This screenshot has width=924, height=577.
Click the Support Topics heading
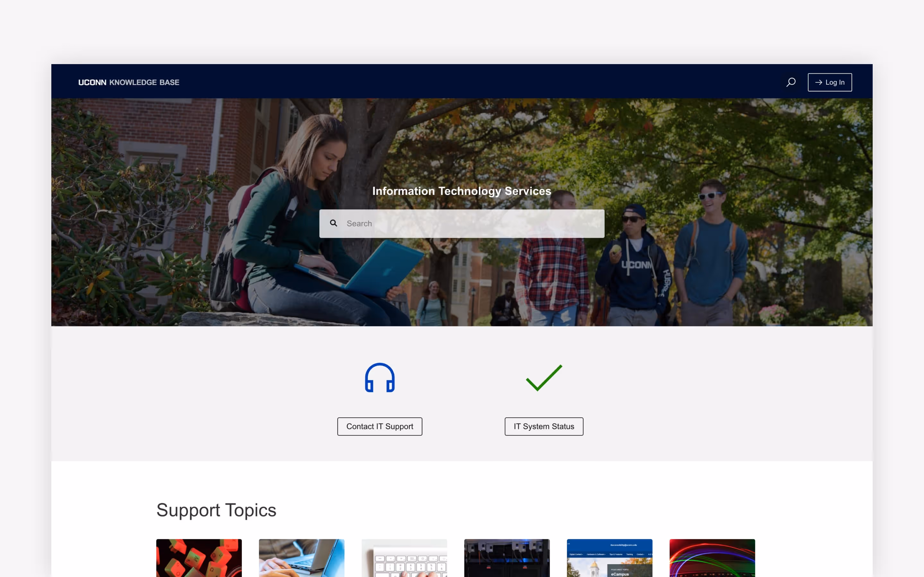216,510
